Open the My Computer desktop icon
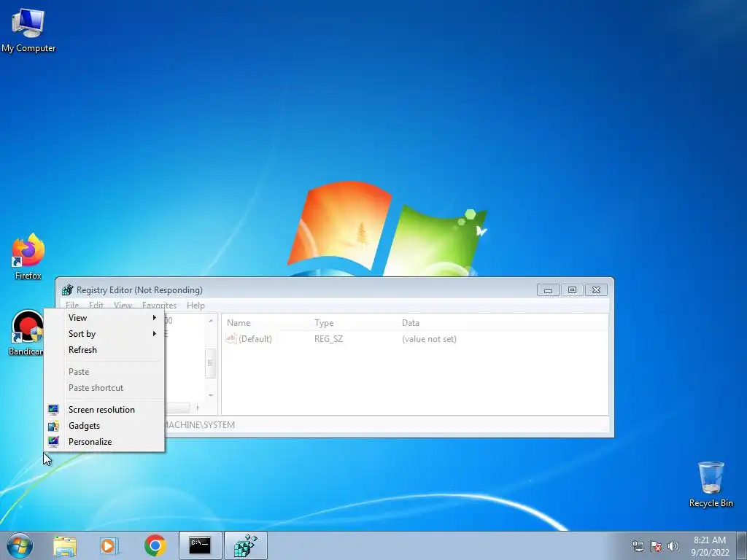 click(x=28, y=30)
